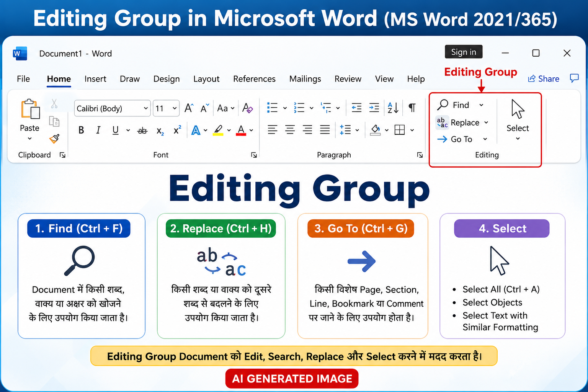Click Find in the Editing group
The width and height of the screenshot is (588, 392).
(x=454, y=105)
